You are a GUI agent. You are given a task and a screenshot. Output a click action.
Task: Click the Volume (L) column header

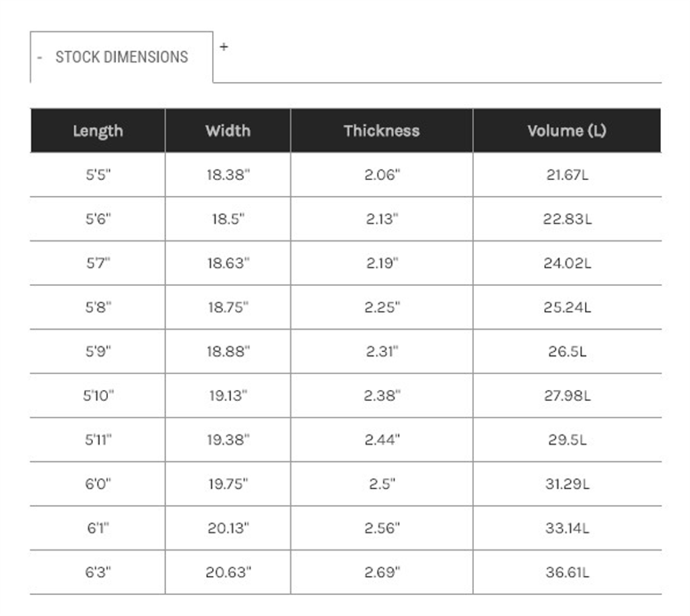(x=567, y=131)
